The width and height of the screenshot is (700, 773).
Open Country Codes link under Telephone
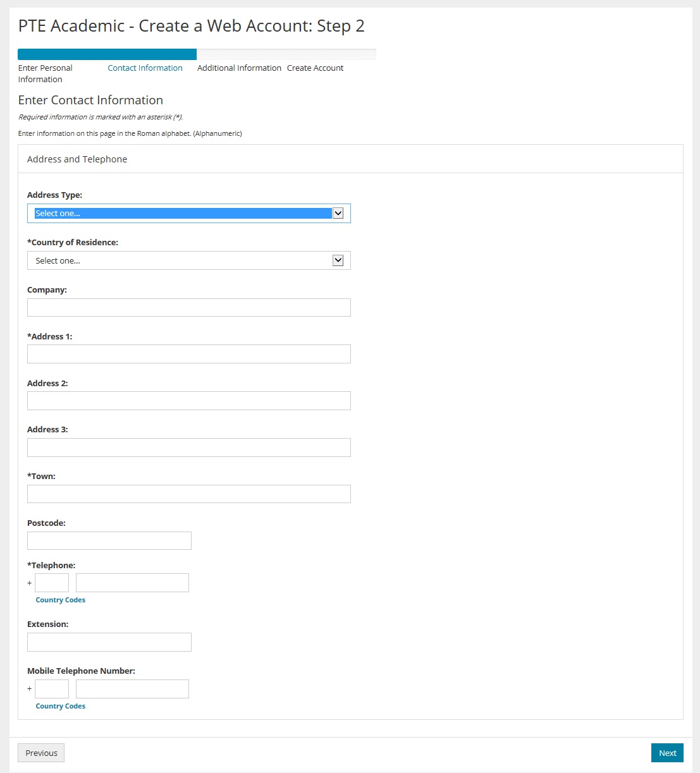(x=61, y=600)
